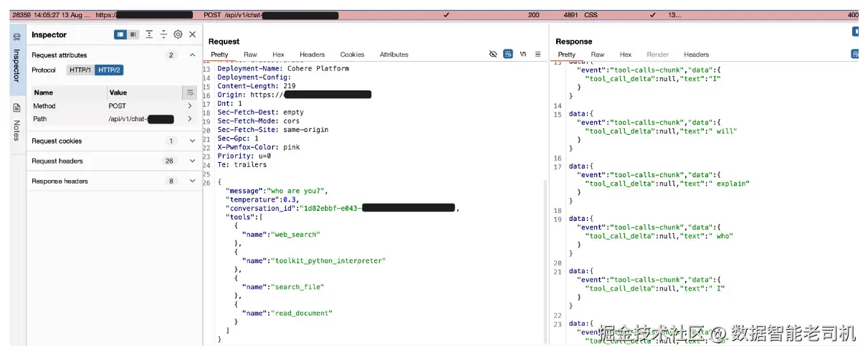Click the CSS MIME type cell
The height and width of the screenshot is (355, 868).
click(x=591, y=14)
